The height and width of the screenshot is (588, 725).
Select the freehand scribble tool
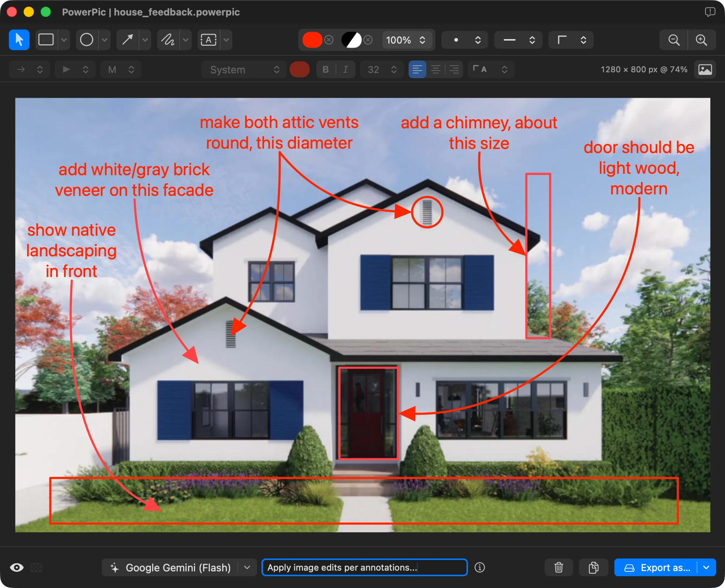[168, 40]
